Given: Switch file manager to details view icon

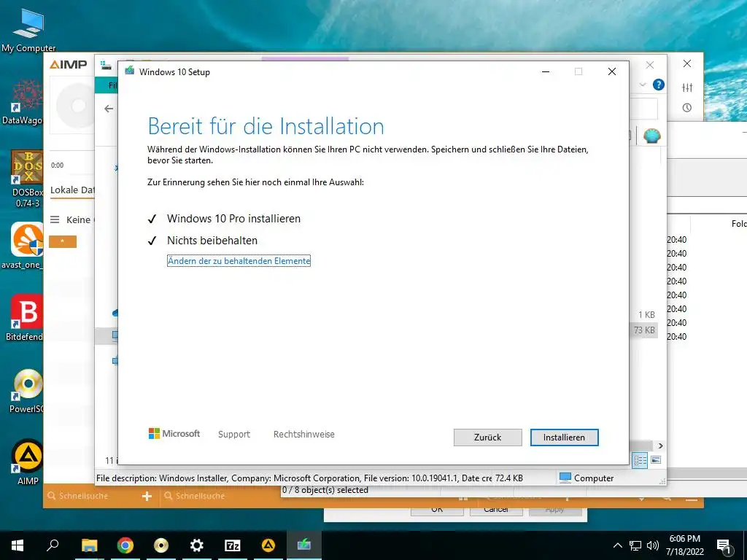Looking at the screenshot, I should [x=640, y=460].
